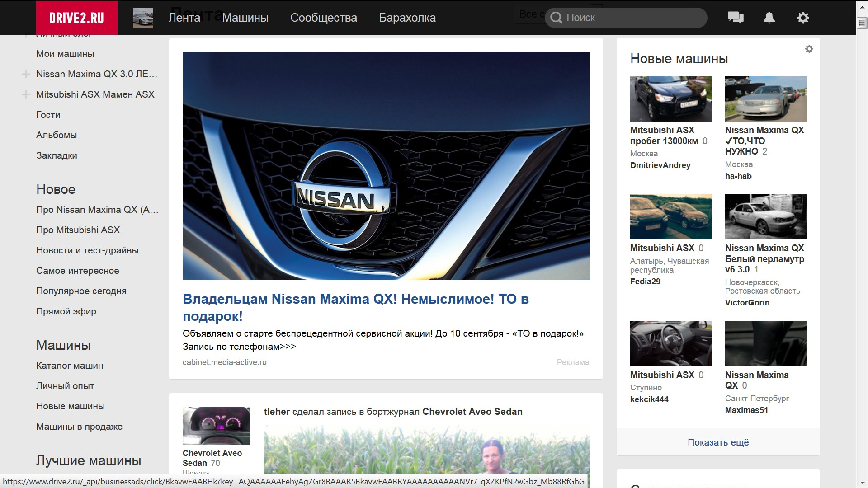
Task: Focus the Поиск search field
Action: [x=626, y=18]
